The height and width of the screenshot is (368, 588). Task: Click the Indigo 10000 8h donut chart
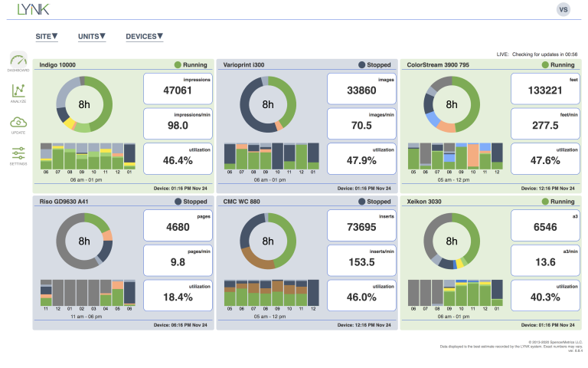[84, 104]
